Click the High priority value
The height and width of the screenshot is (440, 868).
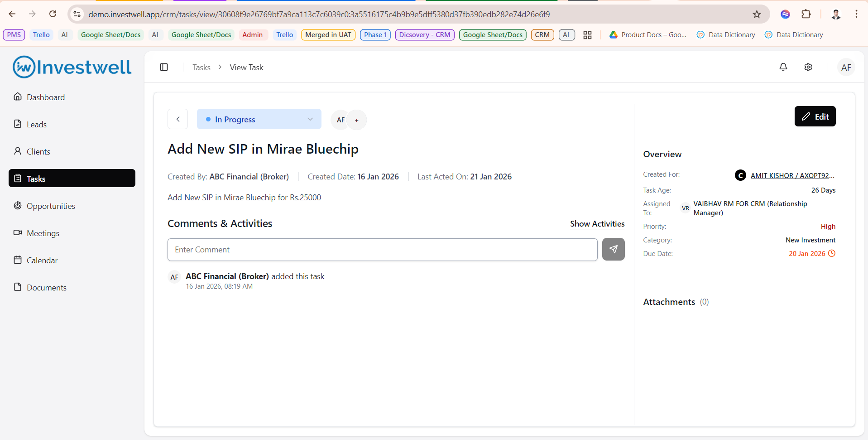[828, 227]
